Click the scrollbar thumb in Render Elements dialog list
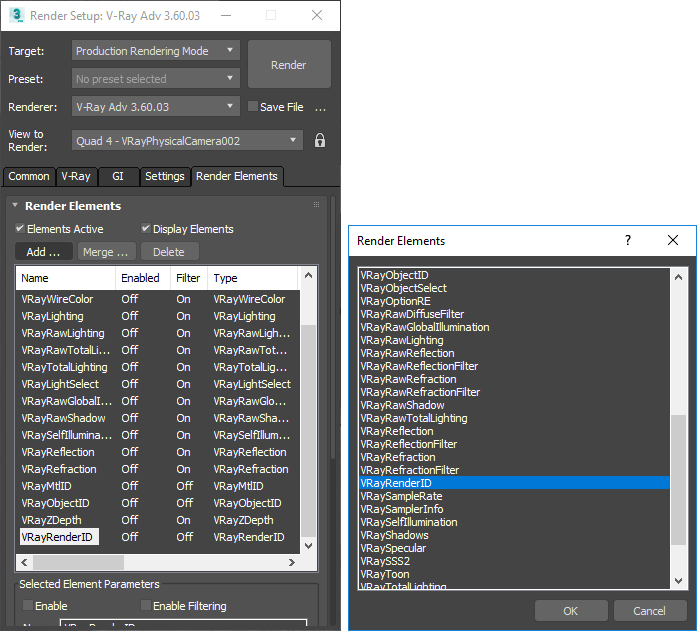Image resolution: width=697 pixels, height=631 pixels. 678,479
